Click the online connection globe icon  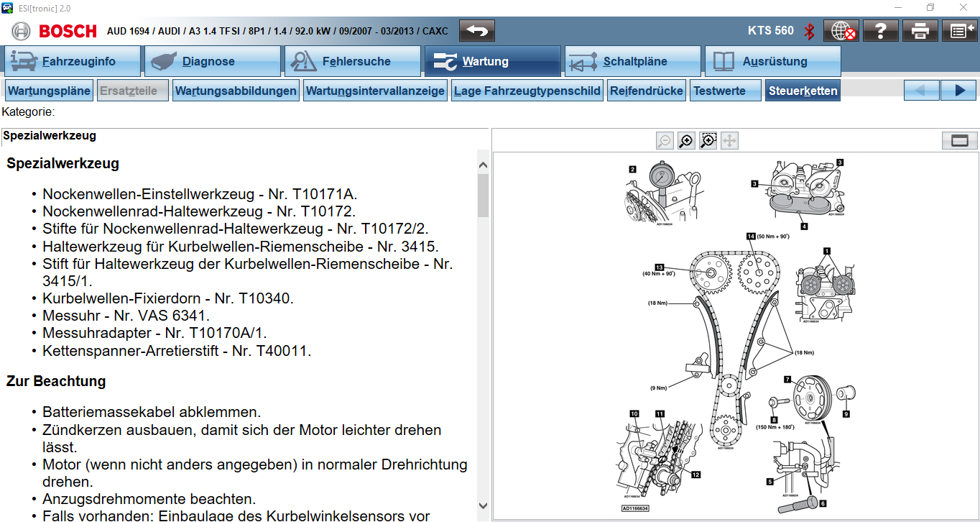coord(841,31)
